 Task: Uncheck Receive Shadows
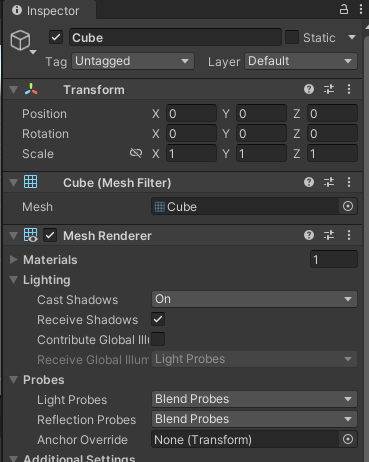pyautogui.click(x=158, y=319)
